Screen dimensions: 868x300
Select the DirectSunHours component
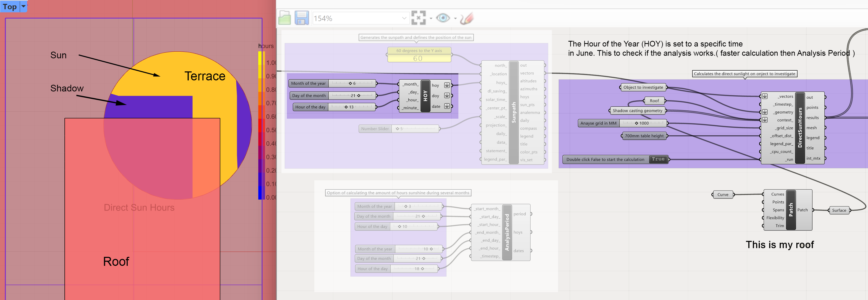click(800, 128)
